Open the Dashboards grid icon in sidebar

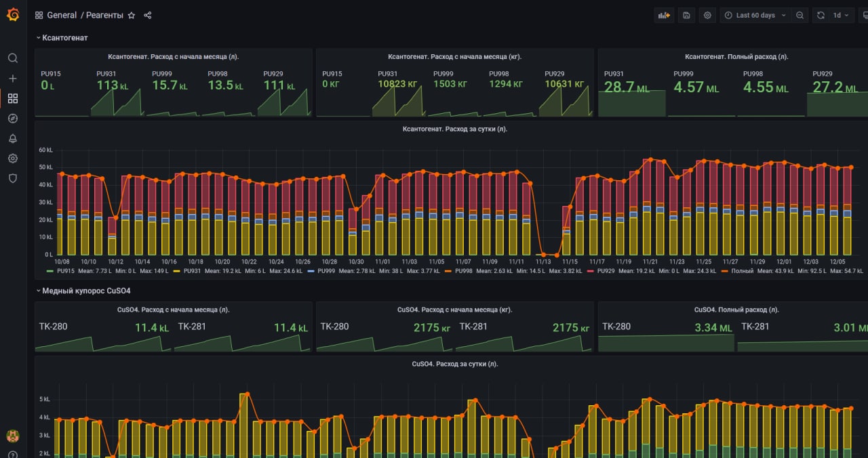[x=12, y=98]
